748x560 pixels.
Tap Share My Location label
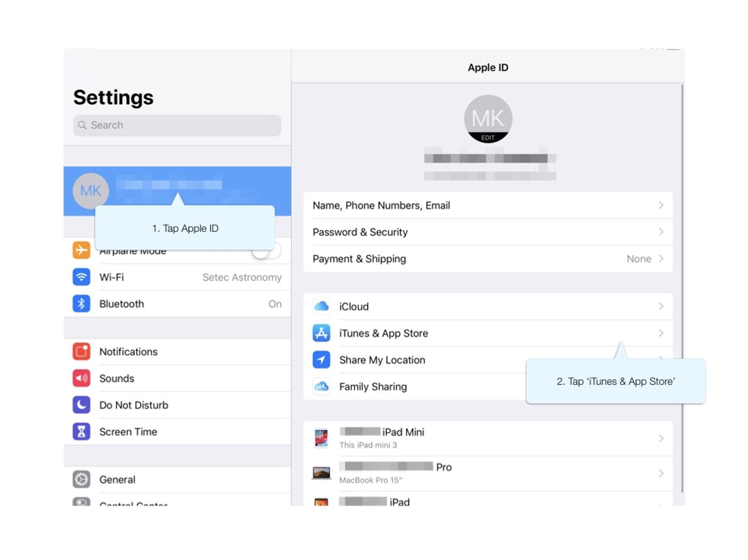coord(382,360)
